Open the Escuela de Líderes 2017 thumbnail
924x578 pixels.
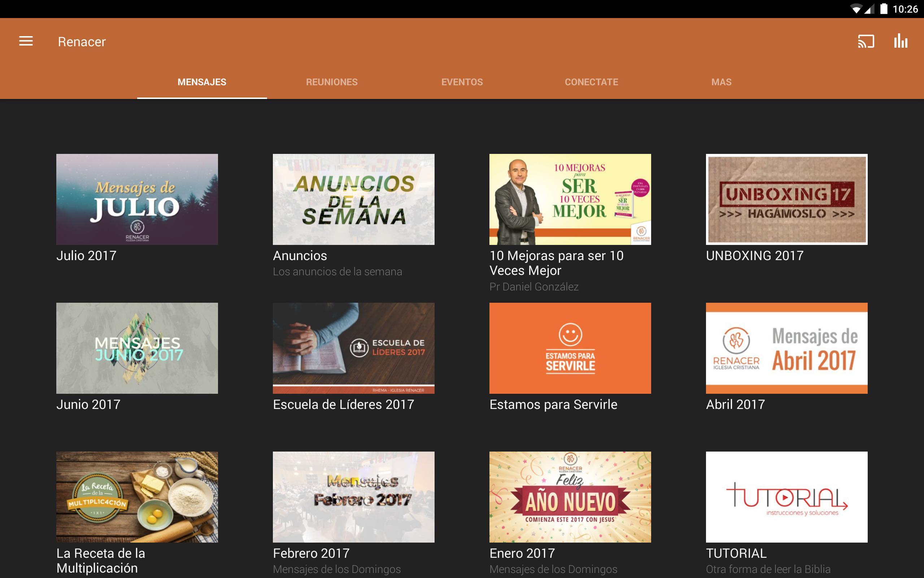(x=354, y=348)
